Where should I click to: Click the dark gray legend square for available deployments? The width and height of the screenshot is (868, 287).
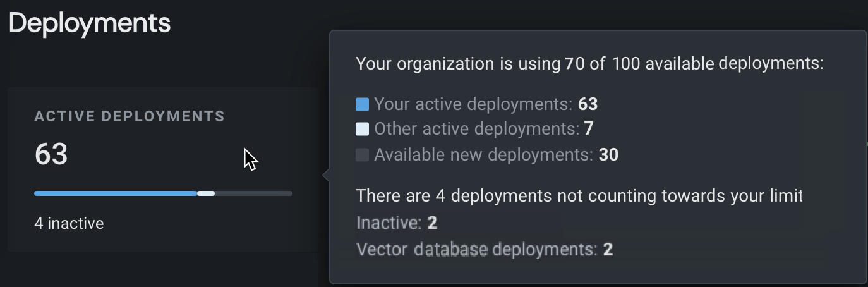(362, 155)
